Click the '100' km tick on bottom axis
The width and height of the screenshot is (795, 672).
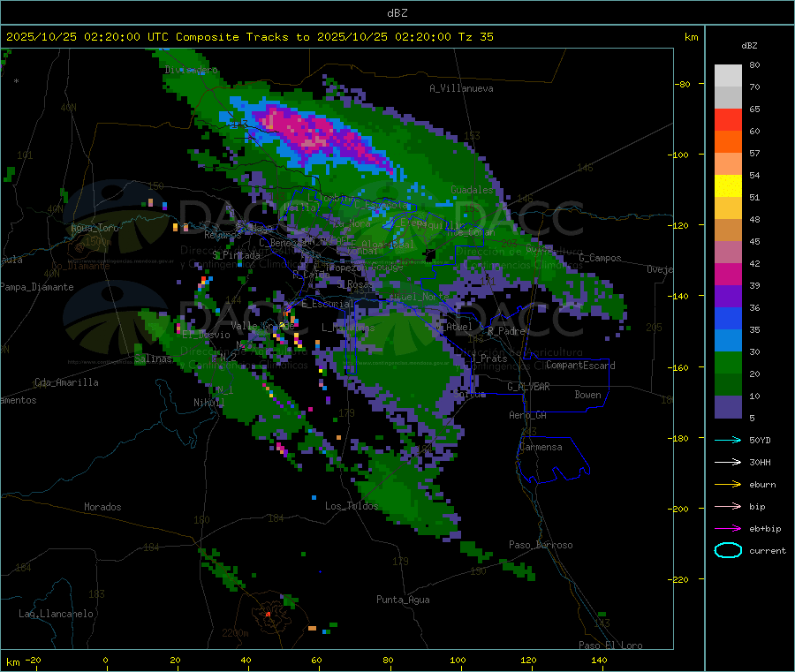(x=458, y=660)
